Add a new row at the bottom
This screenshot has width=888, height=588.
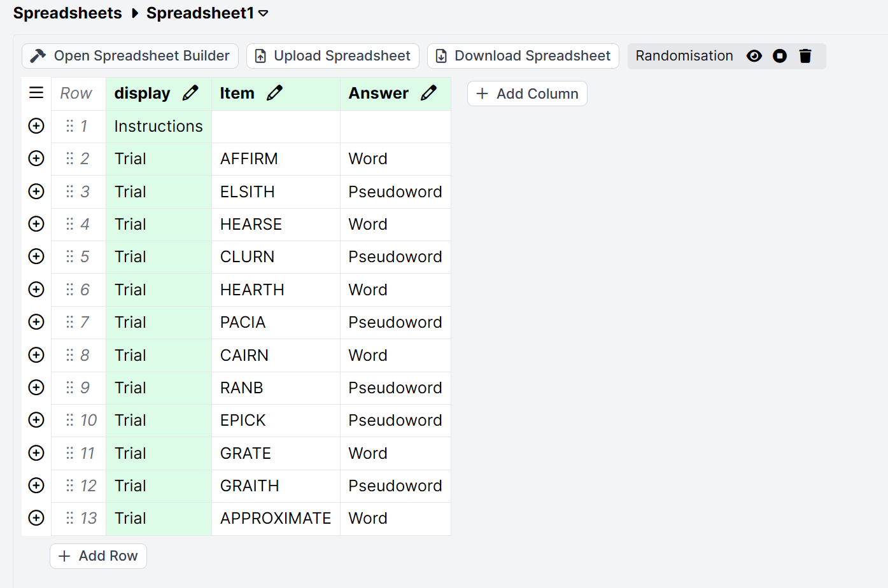(99, 556)
